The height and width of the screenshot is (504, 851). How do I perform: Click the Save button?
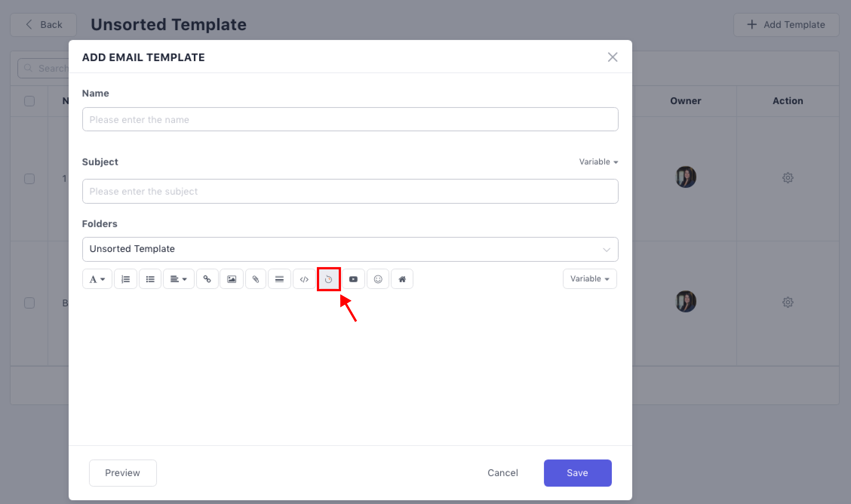tap(578, 473)
